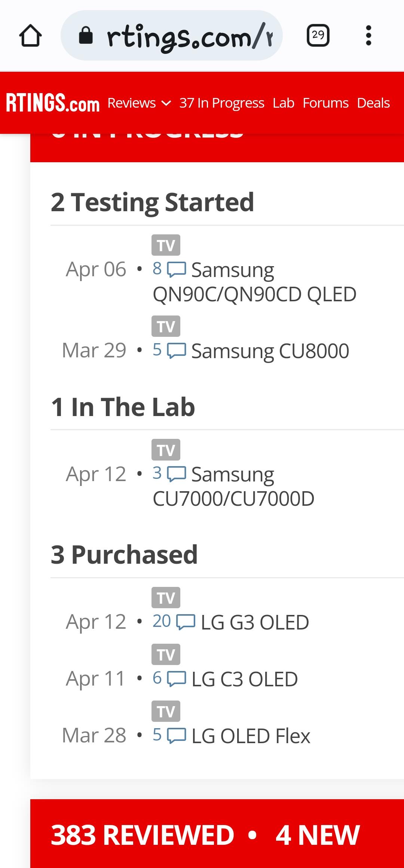Focus the rtings.com address bar
The height and width of the screenshot is (868, 404).
point(187,36)
